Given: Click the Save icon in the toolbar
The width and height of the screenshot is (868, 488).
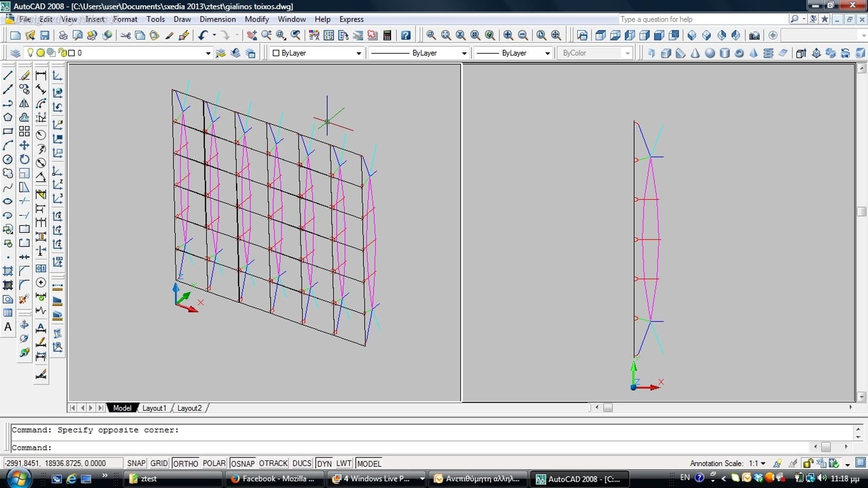Looking at the screenshot, I should pyautogui.click(x=44, y=35).
